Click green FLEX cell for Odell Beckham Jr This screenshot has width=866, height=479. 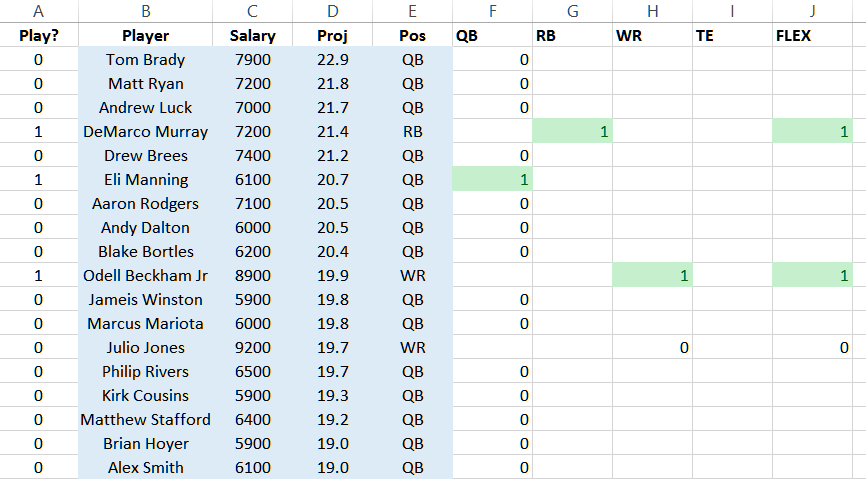click(812, 276)
